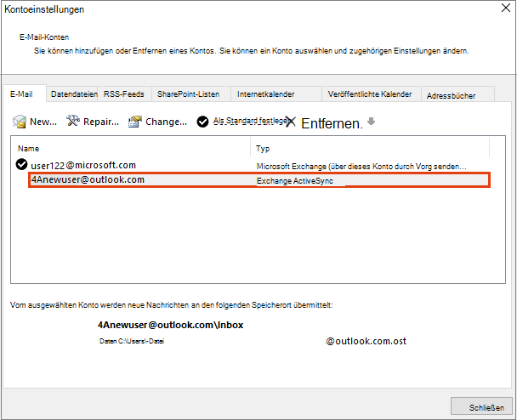Image resolution: width=517 pixels, height=420 pixels.
Task: Click the Microsoft Exchange type cell
Action: (x=361, y=166)
